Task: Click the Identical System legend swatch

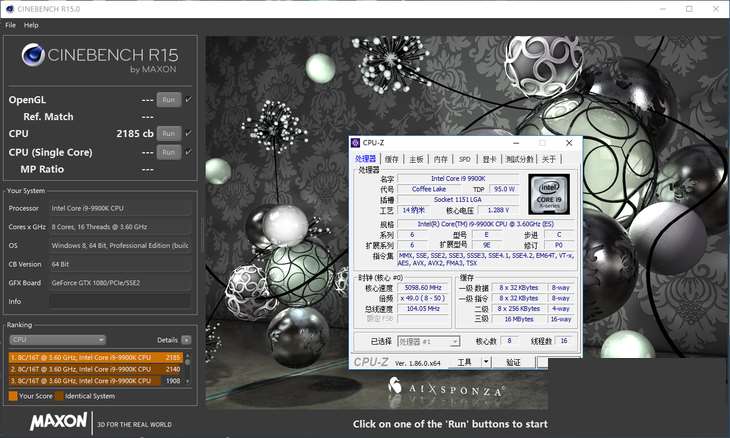Action: [59, 396]
